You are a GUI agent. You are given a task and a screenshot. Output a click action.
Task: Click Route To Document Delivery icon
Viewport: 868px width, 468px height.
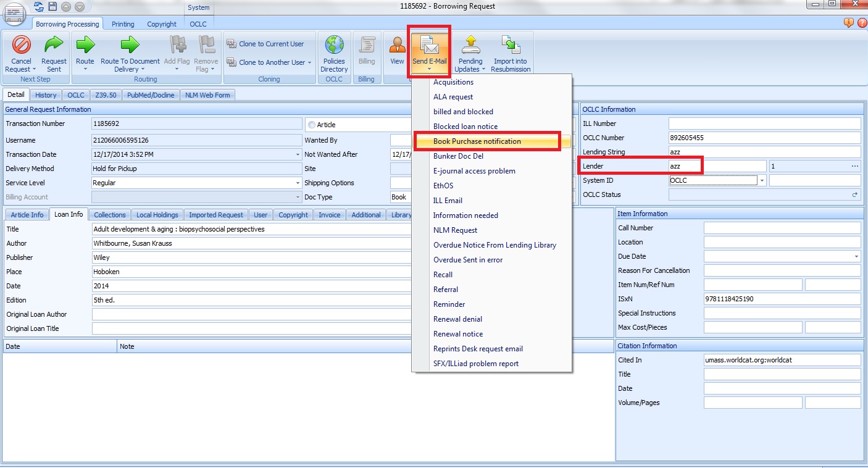tap(130, 45)
